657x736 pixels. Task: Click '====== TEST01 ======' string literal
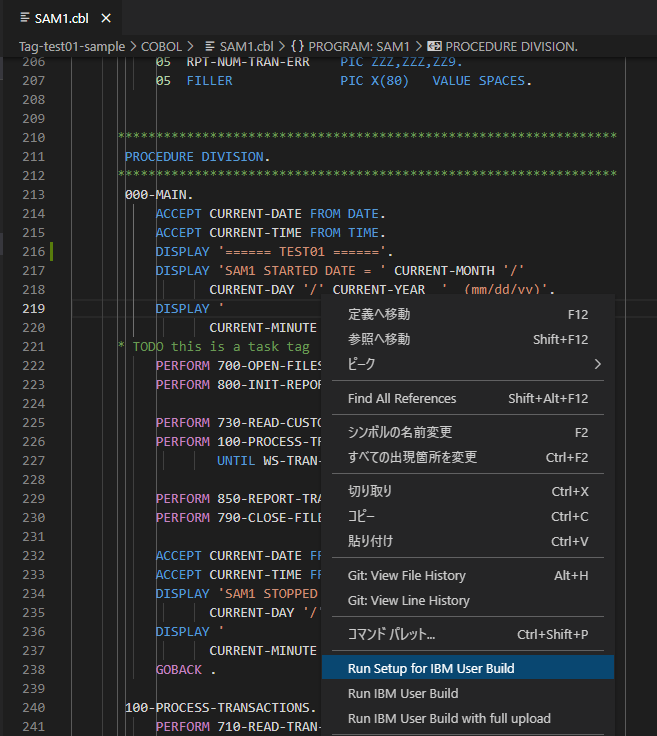pyautogui.click(x=302, y=252)
